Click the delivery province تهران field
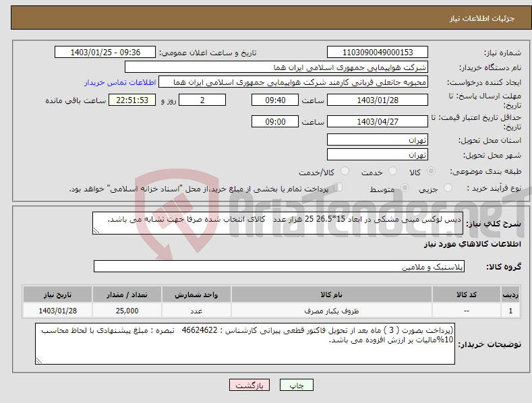The image size is (532, 403). (378, 139)
